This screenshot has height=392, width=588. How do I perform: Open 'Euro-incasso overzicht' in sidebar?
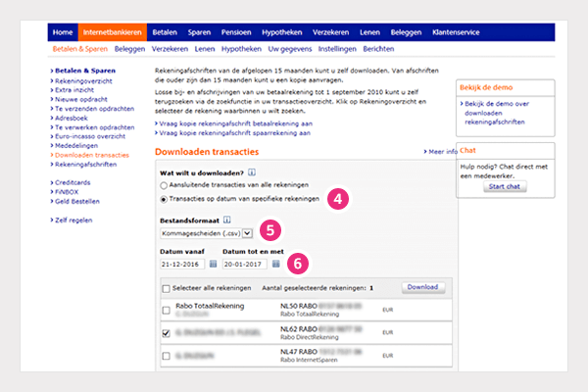[88, 136]
